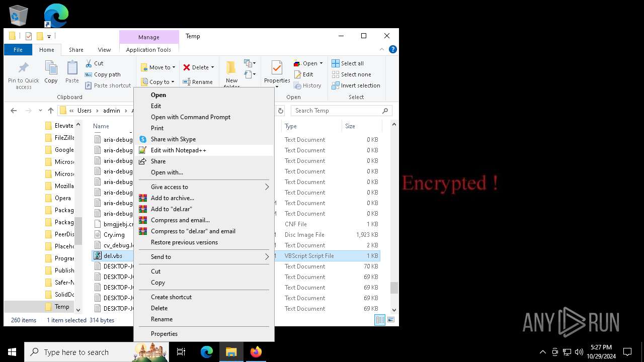Screen dimensions: 644x362
Task: Click Select none in the ribbon
Action: (x=351, y=74)
